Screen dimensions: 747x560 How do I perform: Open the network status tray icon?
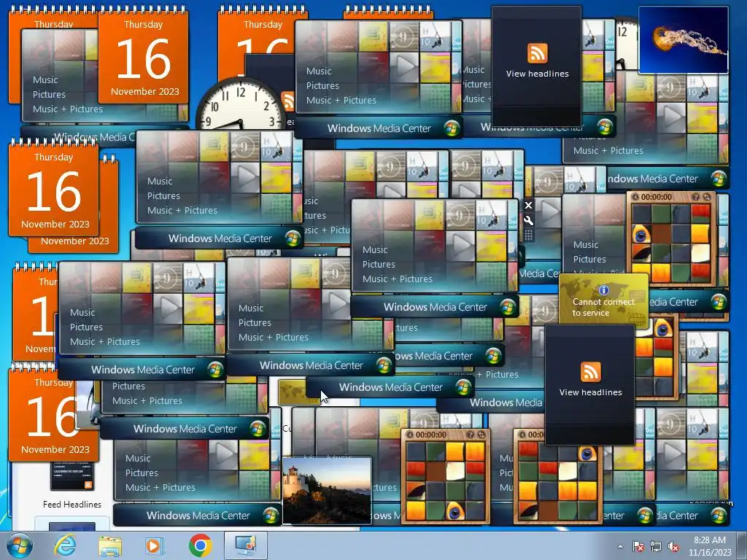coord(656,546)
